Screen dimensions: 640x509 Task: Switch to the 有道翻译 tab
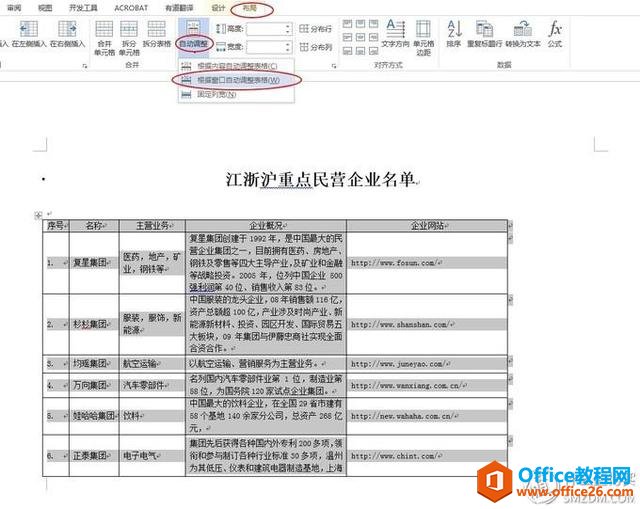179,8
